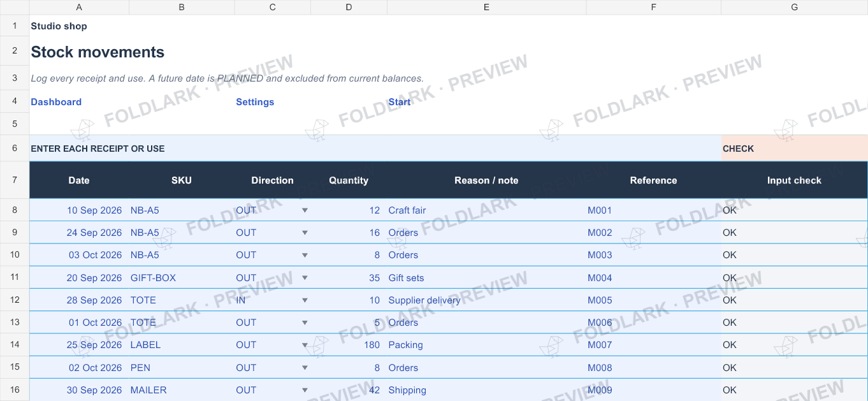Select the reference cell "M008"
The height and width of the screenshot is (401, 868).
click(653, 368)
